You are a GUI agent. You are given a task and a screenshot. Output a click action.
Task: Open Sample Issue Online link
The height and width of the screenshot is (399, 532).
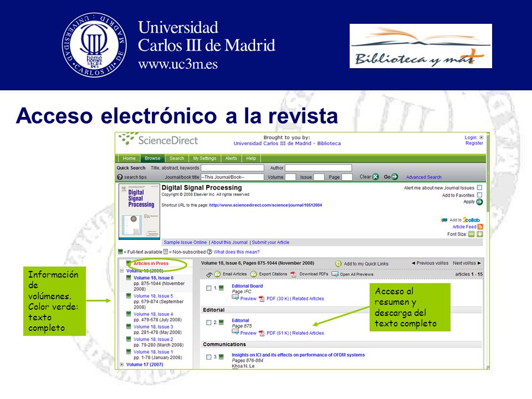[185, 242]
